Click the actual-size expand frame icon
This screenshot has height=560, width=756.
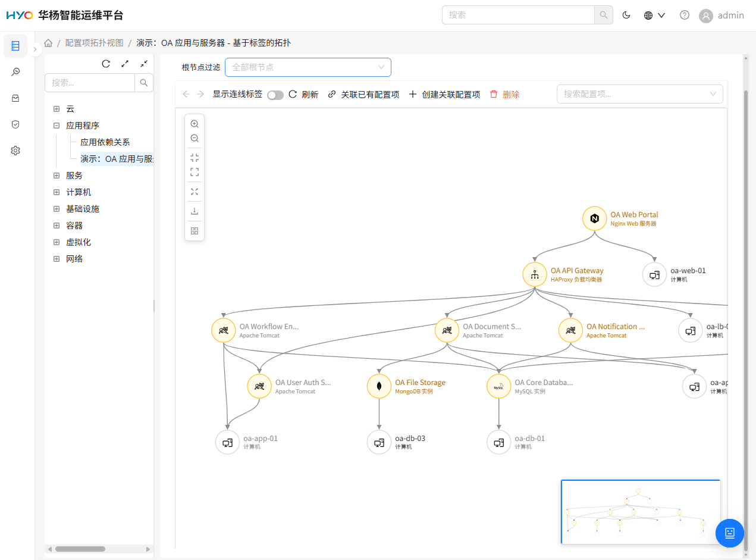(x=195, y=172)
